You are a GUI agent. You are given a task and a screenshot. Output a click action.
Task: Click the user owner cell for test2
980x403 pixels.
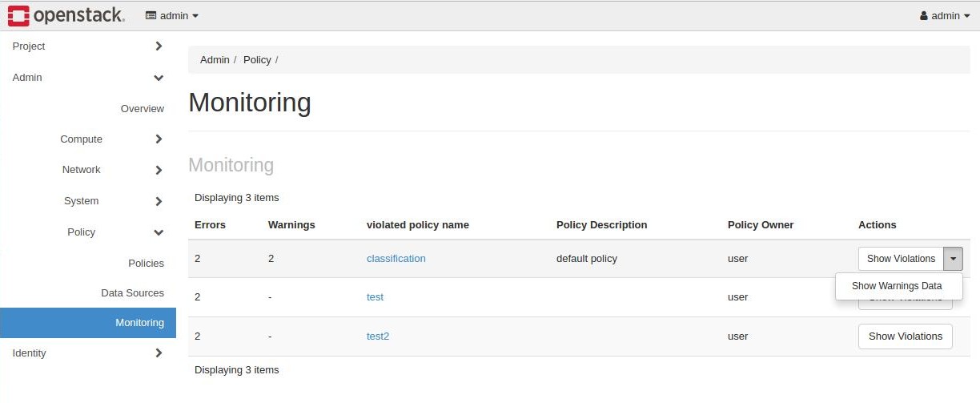738,337
